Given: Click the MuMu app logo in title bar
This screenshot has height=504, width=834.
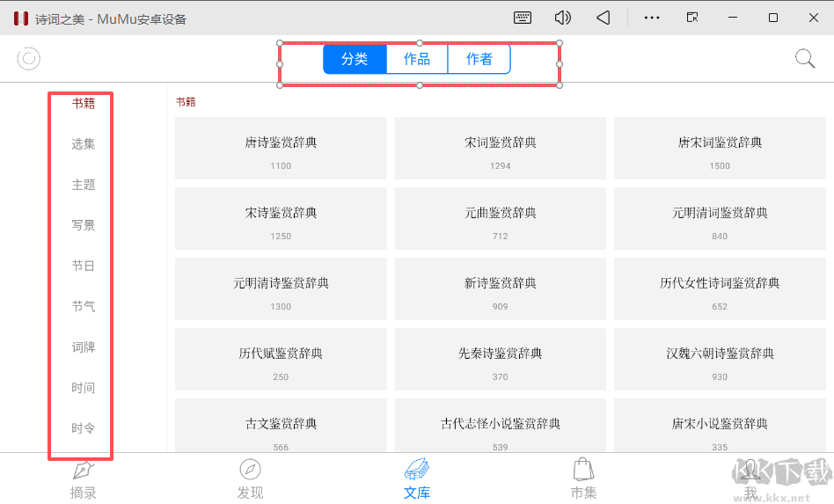Looking at the screenshot, I should tap(21, 18).
